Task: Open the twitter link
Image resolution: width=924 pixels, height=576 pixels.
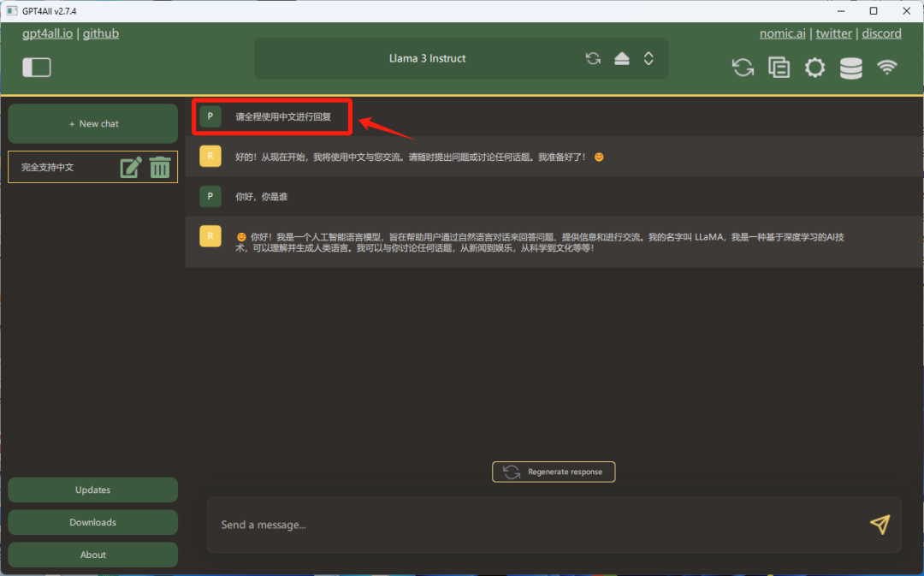Action: [834, 33]
